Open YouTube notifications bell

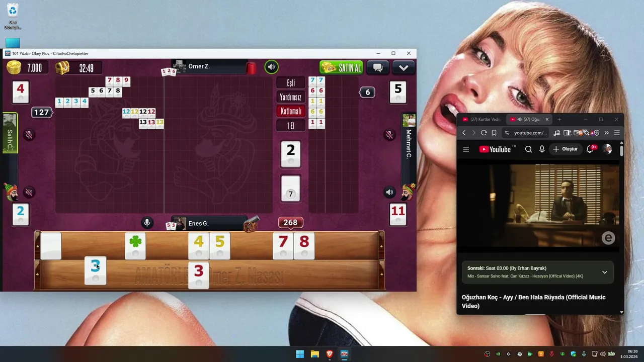pos(590,149)
